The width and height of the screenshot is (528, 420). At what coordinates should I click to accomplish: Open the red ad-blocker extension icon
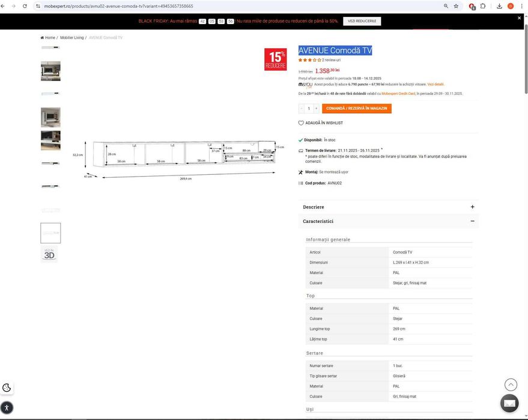(472, 7)
